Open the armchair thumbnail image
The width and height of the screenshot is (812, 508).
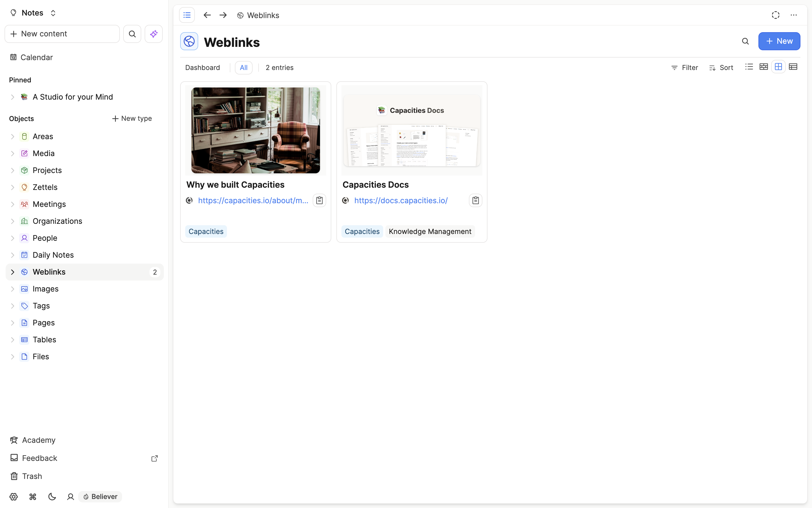coord(256,130)
